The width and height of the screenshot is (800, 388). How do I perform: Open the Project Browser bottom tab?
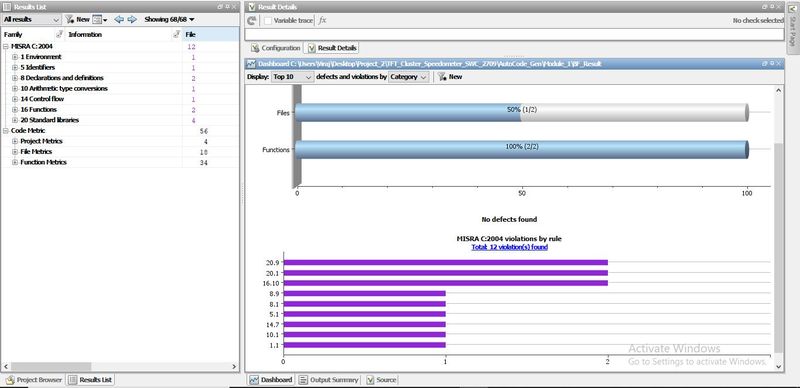tap(34, 380)
